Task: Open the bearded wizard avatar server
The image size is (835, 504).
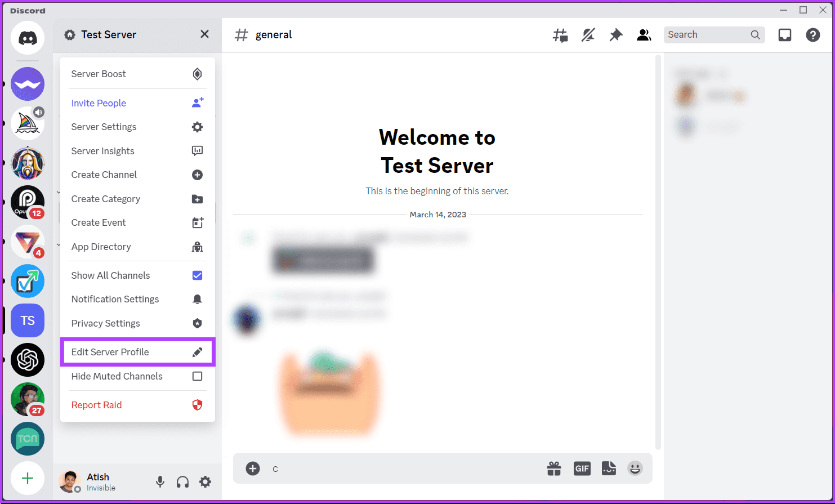Action: 28,163
